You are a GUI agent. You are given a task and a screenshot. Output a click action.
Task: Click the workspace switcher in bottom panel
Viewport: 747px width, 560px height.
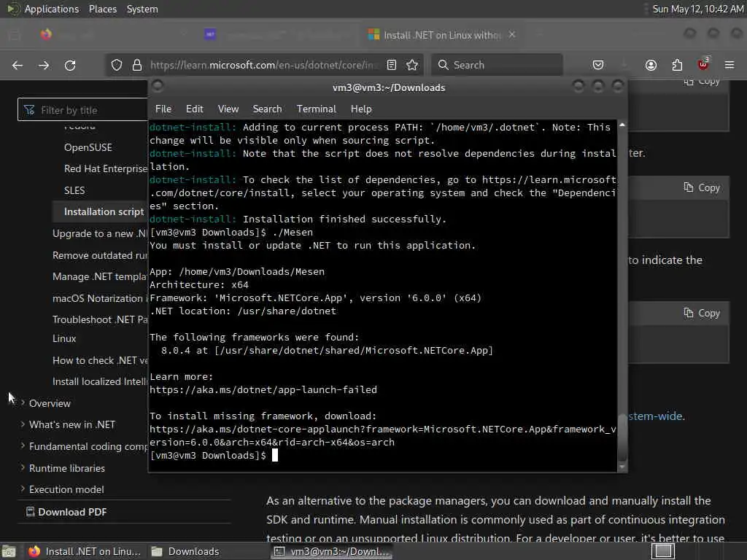(x=663, y=551)
